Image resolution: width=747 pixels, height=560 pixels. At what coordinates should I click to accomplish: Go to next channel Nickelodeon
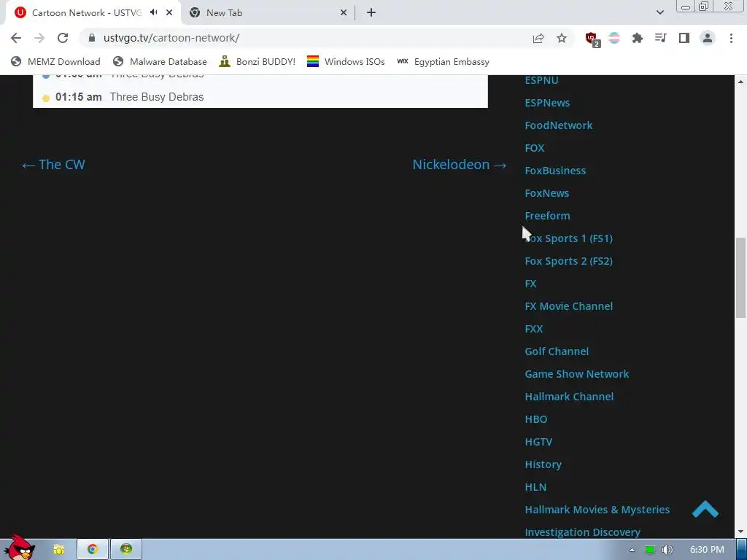(x=460, y=165)
